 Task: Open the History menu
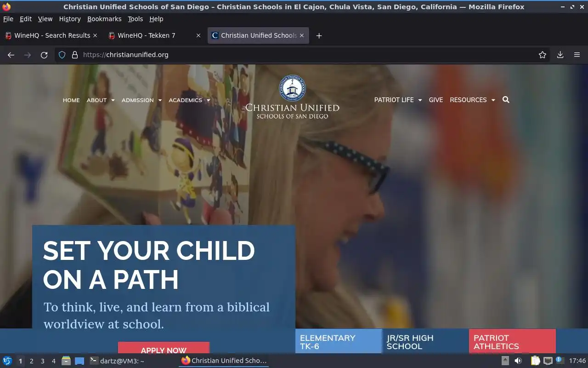(x=70, y=19)
